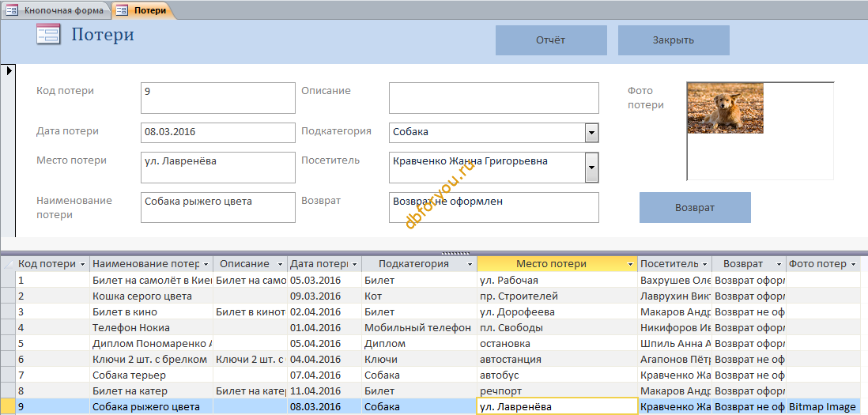
Task: Click date cell 11.04.2016
Action: click(324, 390)
